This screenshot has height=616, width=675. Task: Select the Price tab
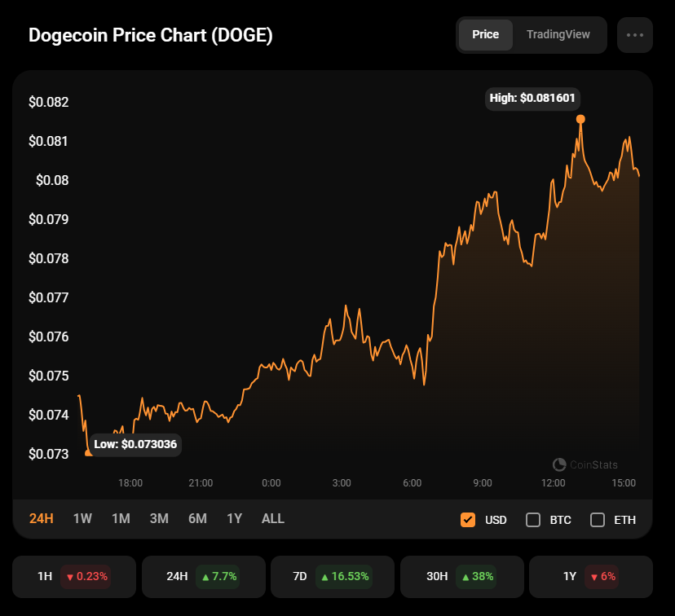[x=486, y=35]
